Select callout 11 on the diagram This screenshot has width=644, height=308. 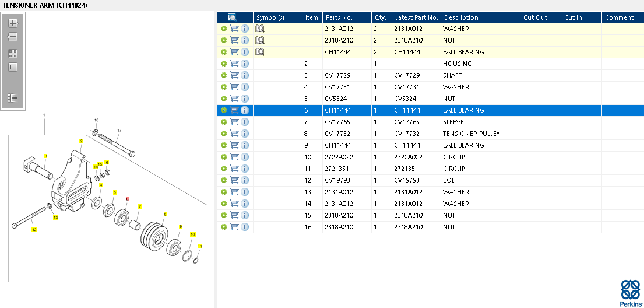pos(200,246)
